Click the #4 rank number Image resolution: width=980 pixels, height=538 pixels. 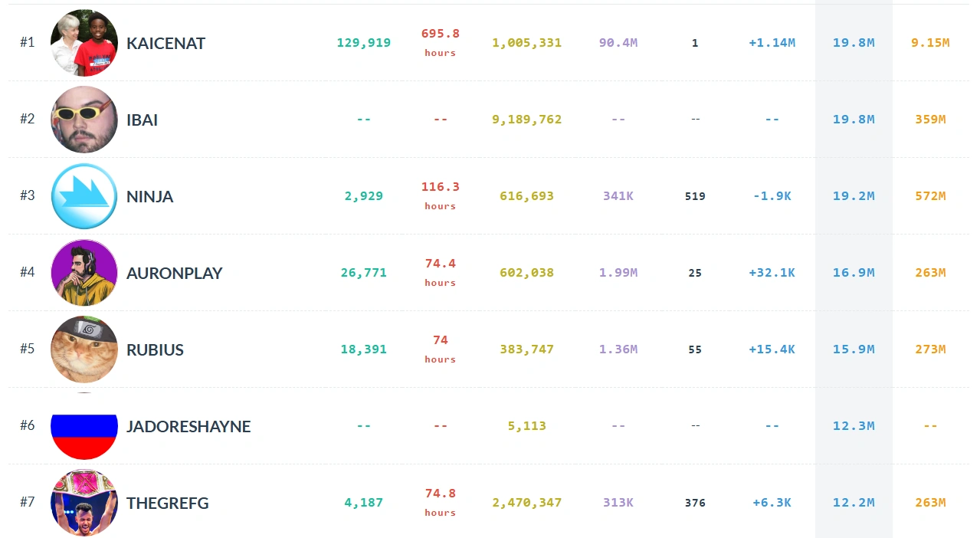[28, 272]
